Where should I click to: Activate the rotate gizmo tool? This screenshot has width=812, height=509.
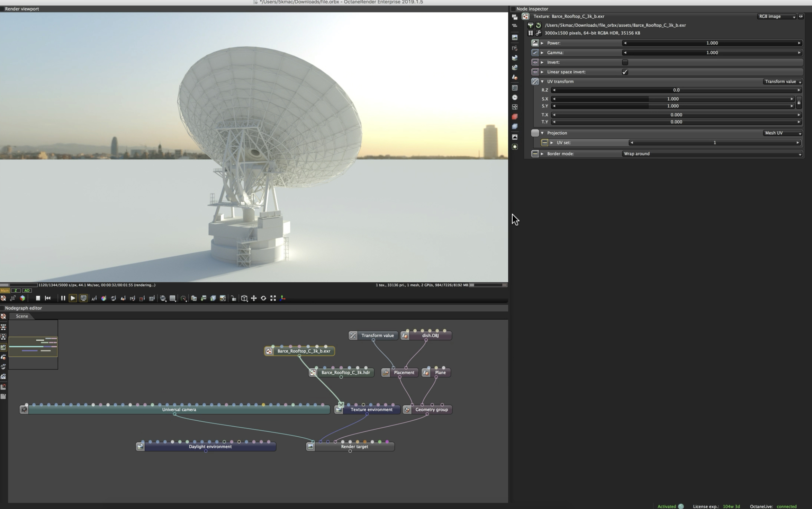[263, 298]
